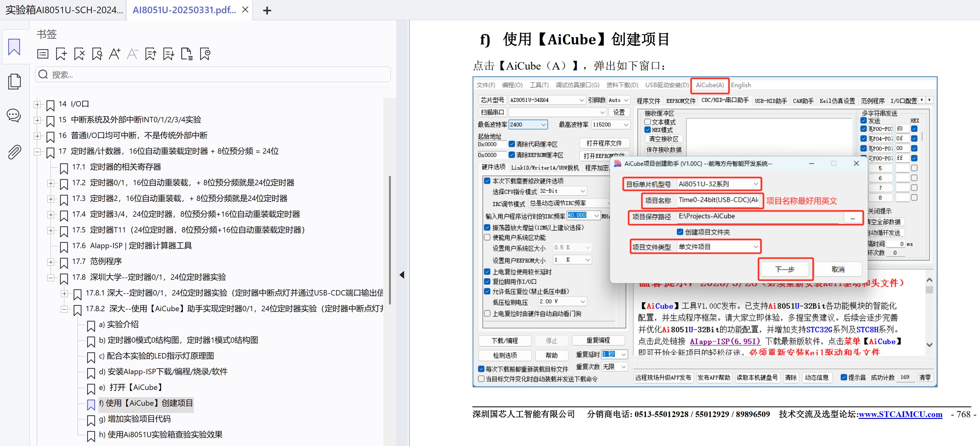Open the comments sidebar panel
980x446 pixels.
14,115
